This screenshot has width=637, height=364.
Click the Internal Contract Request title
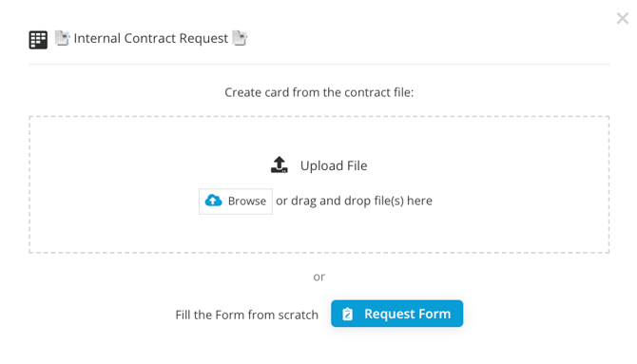[x=151, y=38]
